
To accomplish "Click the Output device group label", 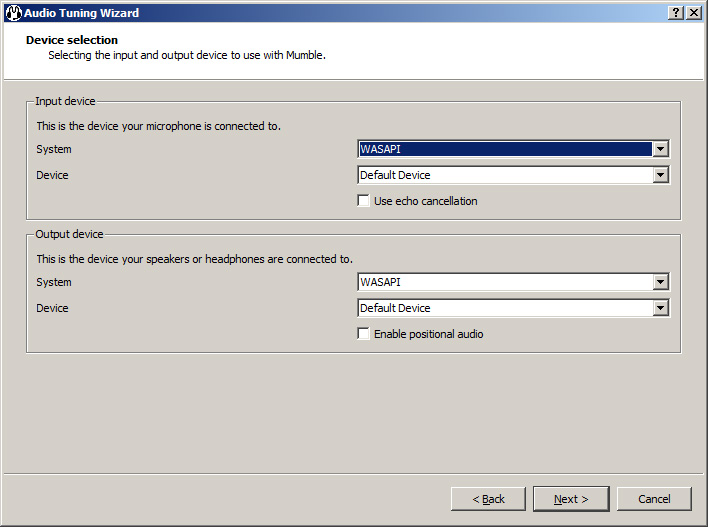I will [69, 234].
